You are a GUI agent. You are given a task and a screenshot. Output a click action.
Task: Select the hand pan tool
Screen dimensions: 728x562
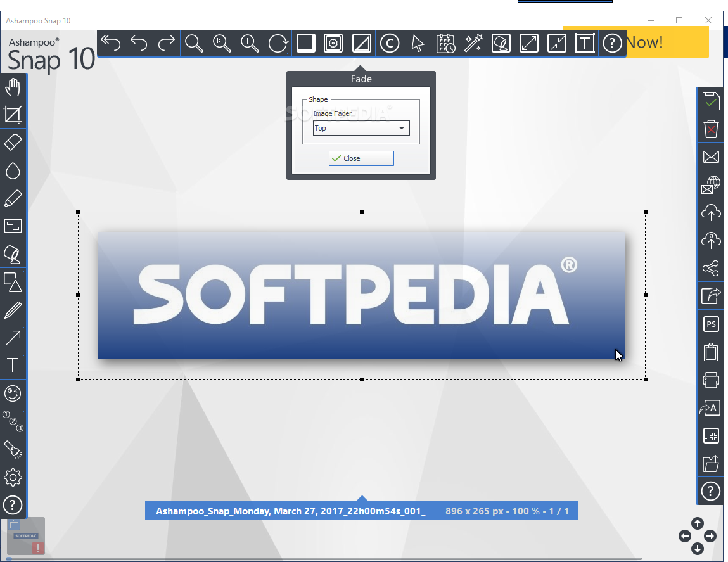[13, 87]
